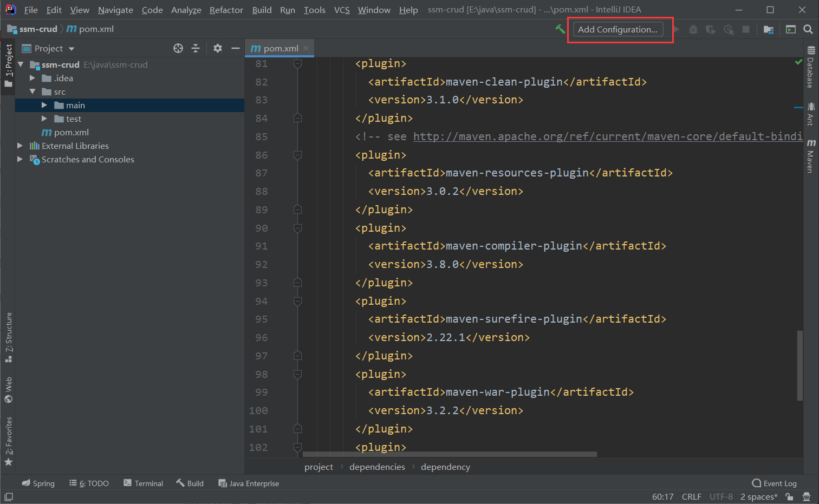Expand the test folder arrow
Viewport: 819px width, 504px height.
[x=44, y=119]
